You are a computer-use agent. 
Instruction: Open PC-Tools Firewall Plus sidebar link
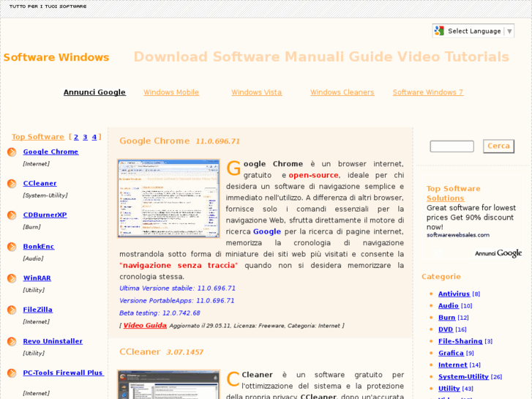[x=64, y=373]
